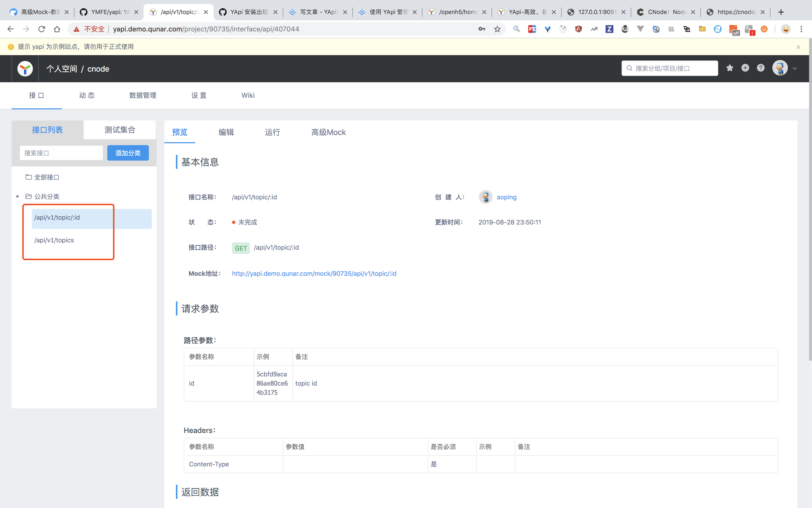Select 接口列表 sidebar tab
This screenshot has width=812, height=508.
point(47,130)
